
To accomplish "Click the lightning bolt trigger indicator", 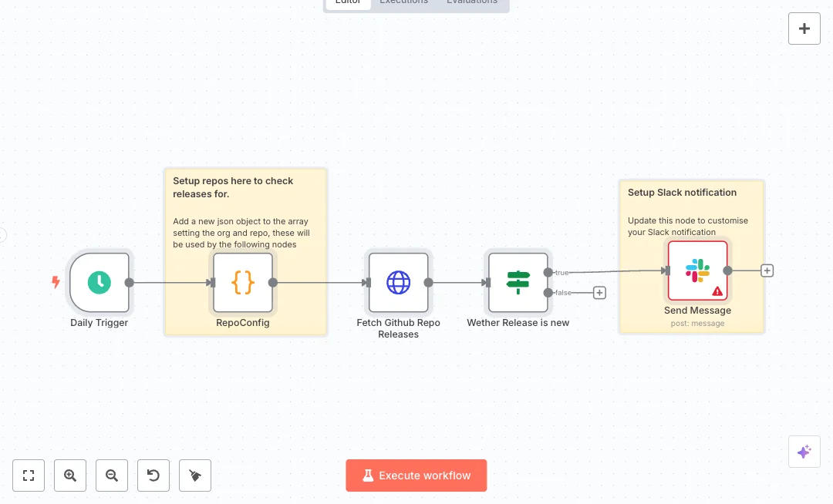I will click(x=56, y=283).
